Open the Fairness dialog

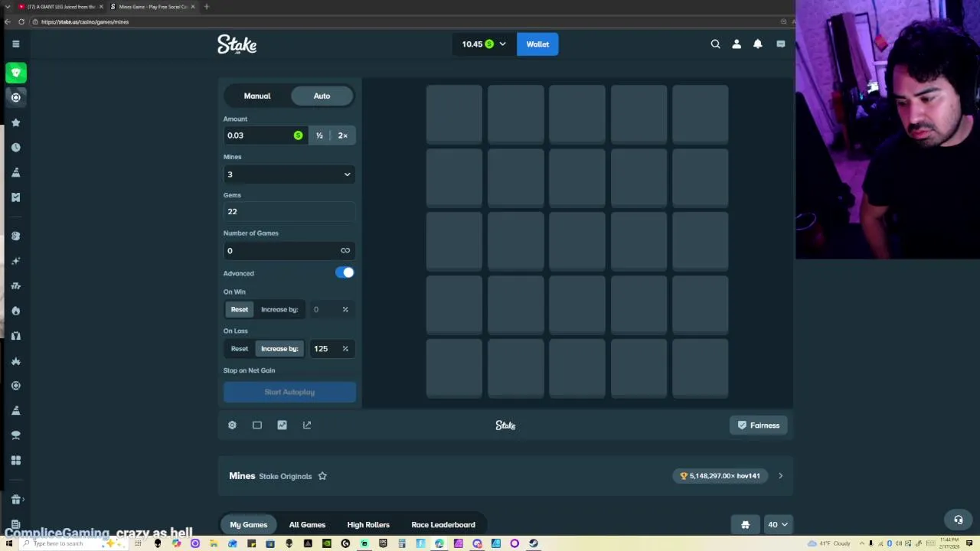[759, 425]
